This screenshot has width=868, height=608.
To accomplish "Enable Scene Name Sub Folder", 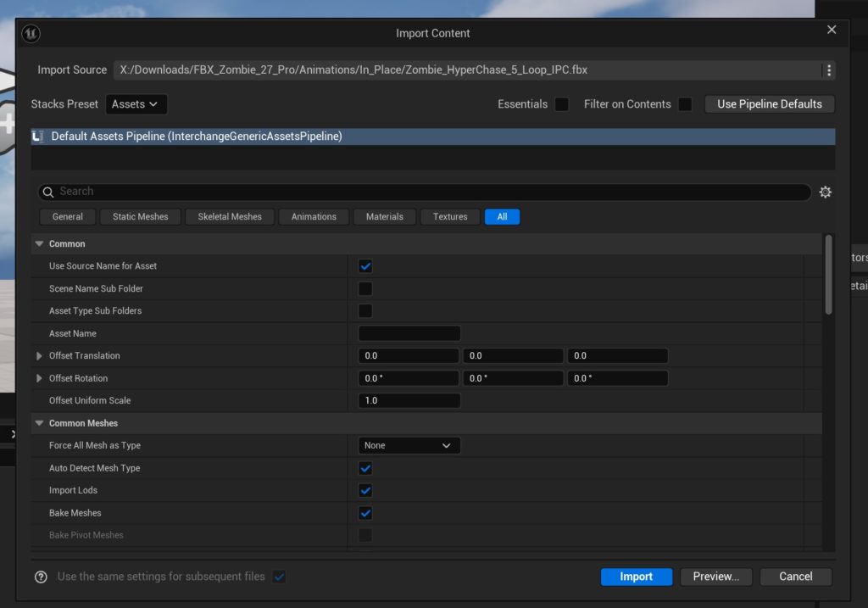I will [365, 288].
